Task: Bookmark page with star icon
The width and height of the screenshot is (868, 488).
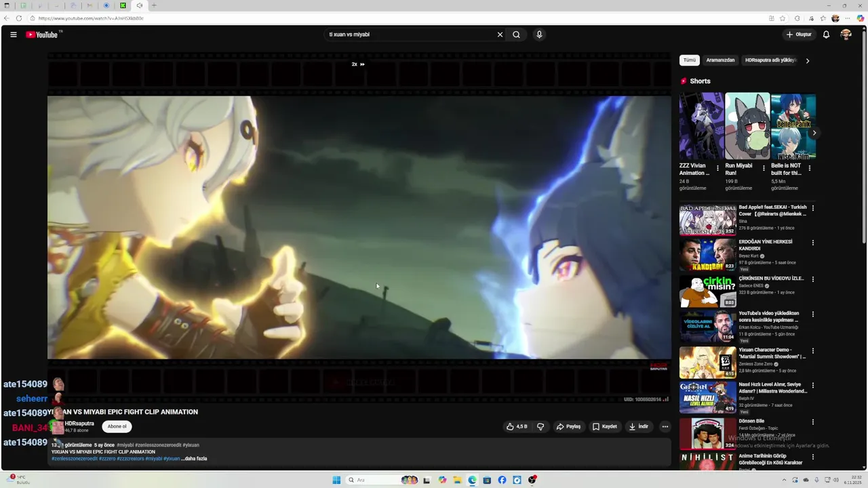Action: pyautogui.click(x=783, y=18)
